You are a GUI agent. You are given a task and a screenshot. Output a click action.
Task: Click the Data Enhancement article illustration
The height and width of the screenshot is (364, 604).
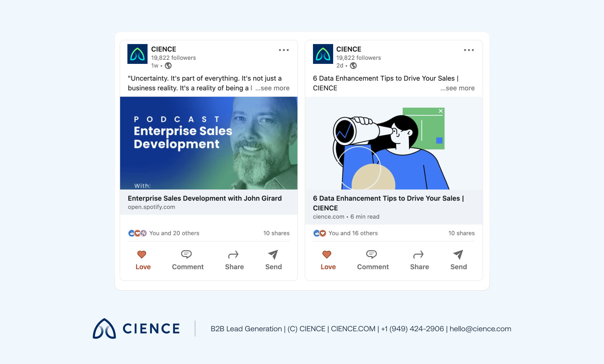pyautogui.click(x=394, y=143)
